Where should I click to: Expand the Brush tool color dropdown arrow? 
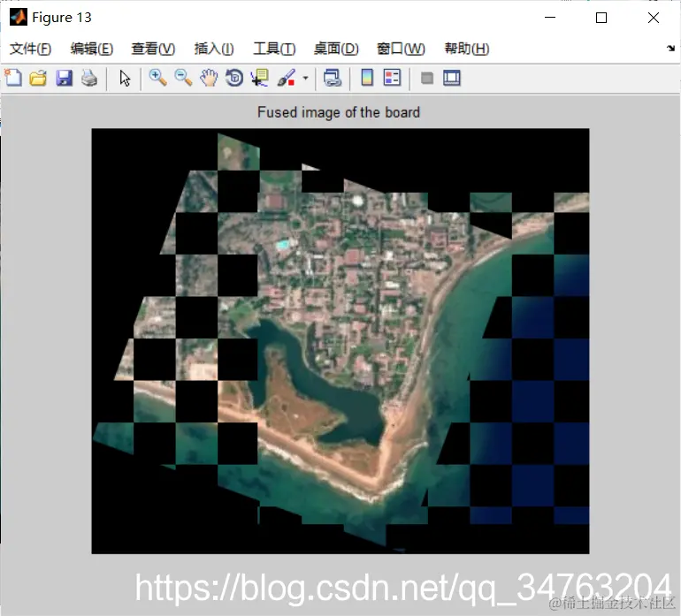point(306,79)
